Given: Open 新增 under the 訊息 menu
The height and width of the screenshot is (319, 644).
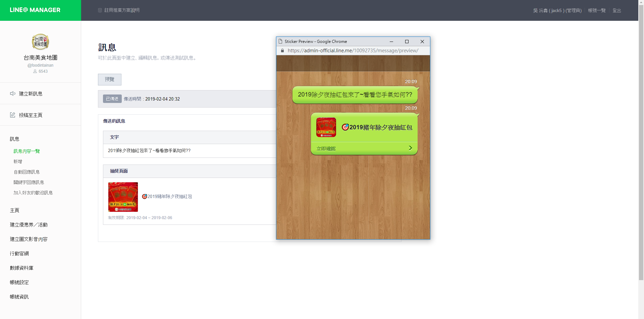Looking at the screenshot, I should (18, 162).
